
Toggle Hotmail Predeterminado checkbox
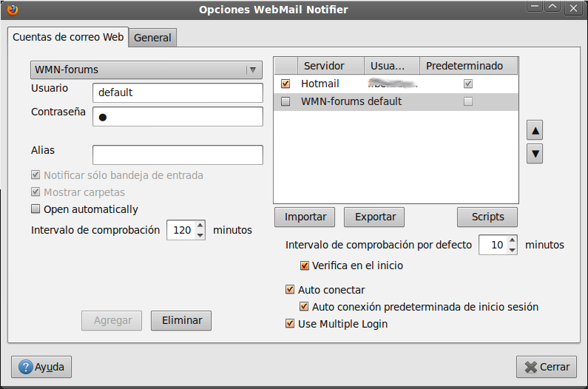[468, 84]
